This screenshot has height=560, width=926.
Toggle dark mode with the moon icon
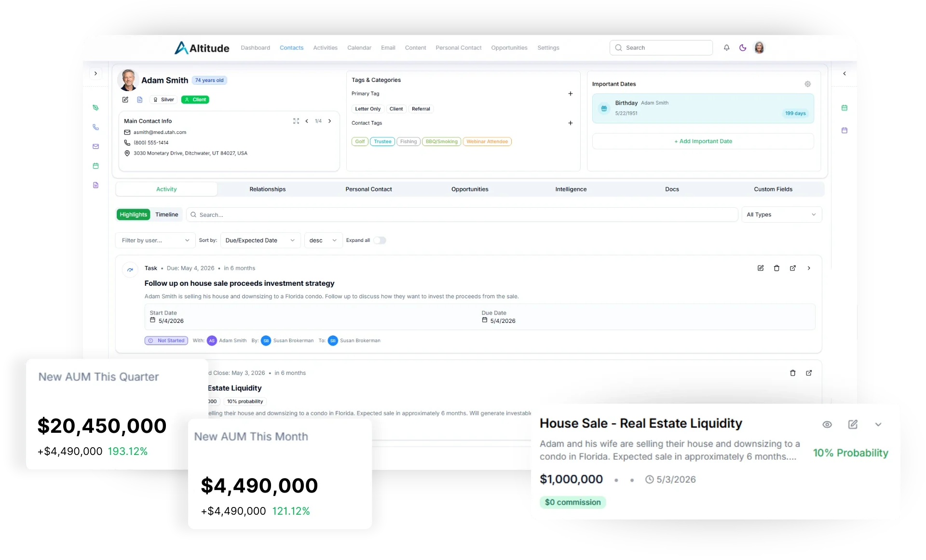[743, 48]
